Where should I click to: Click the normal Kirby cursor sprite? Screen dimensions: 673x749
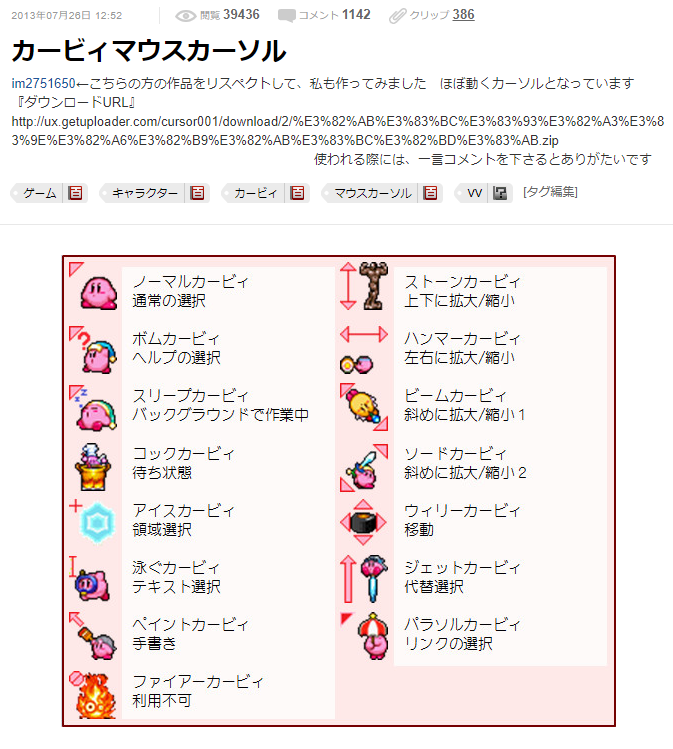click(x=98, y=292)
